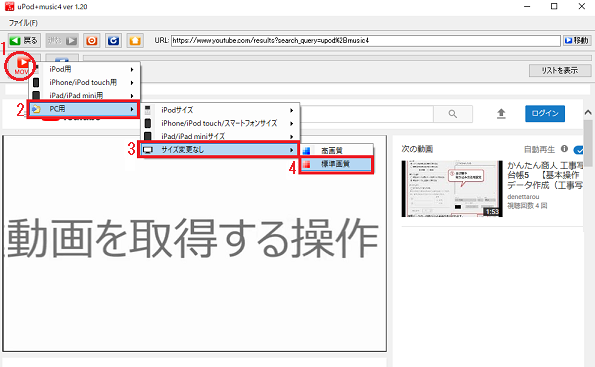The image size is (595, 367).
Task: Click the かんたん商人 工事写真台帳5 video title
Action: (545, 175)
